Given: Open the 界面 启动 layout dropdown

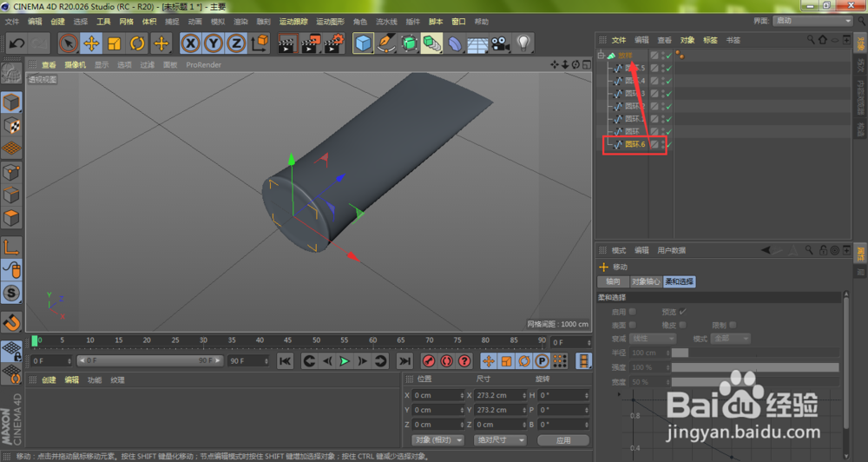Looking at the screenshot, I should [x=812, y=21].
